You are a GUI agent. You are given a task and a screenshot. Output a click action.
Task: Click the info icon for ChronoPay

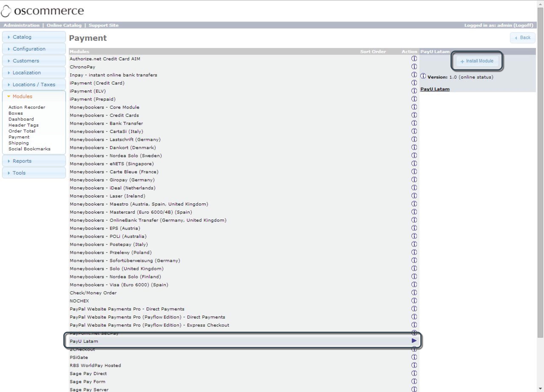point(414,67)
